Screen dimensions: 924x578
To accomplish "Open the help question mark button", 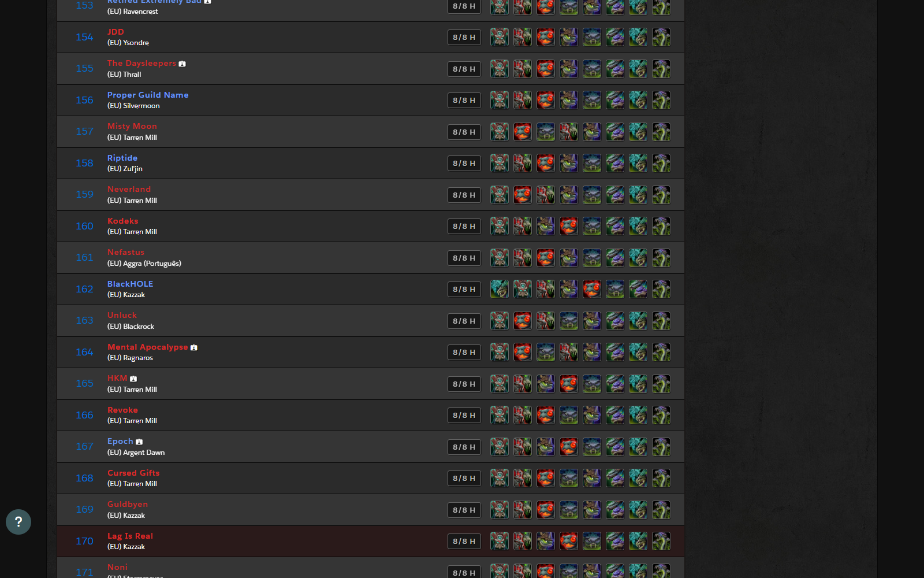I will pyautogui.click(x=18, y=522).
